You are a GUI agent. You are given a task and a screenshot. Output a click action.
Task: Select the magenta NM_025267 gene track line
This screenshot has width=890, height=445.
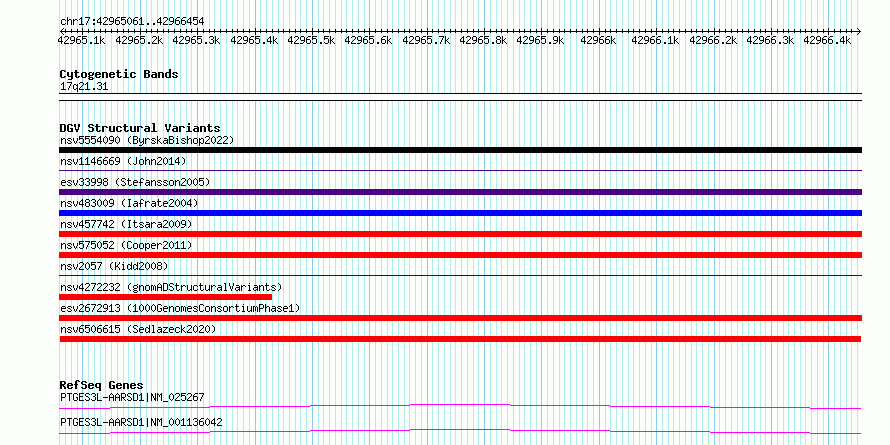pyautogui.click(x=460, y=406)
